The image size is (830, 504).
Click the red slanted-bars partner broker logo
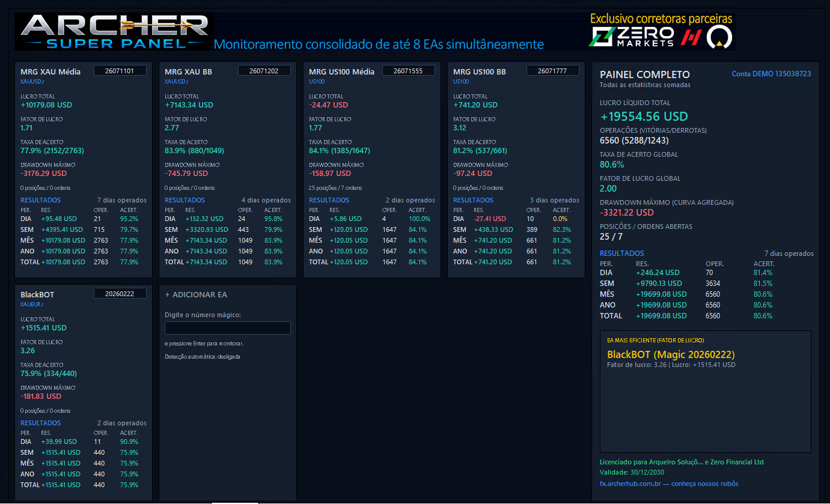(x=691, y=38)
